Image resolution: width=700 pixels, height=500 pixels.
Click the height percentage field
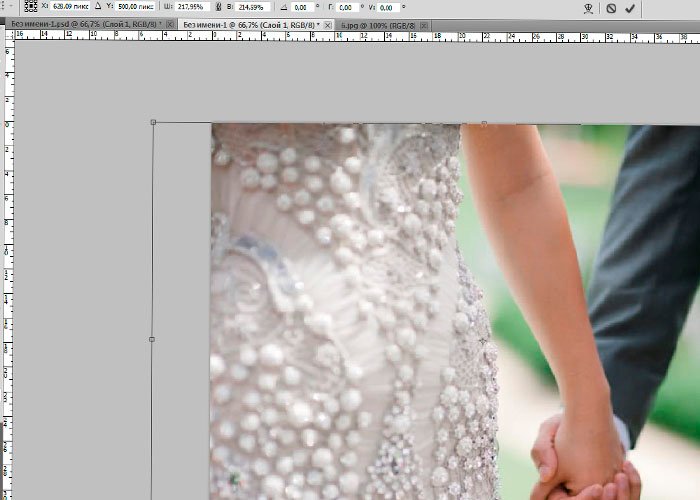coord(253,7)
